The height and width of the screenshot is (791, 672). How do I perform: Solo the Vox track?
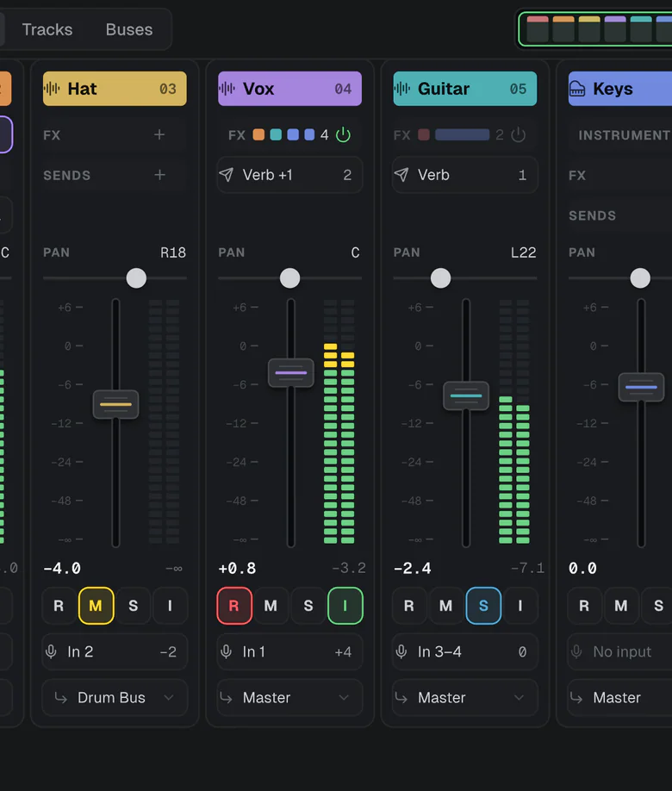point(308,606)
